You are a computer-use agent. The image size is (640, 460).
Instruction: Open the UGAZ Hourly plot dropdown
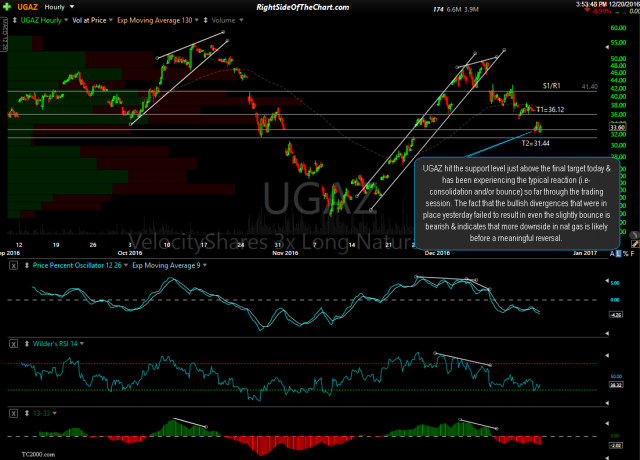(x=66, y=20)
